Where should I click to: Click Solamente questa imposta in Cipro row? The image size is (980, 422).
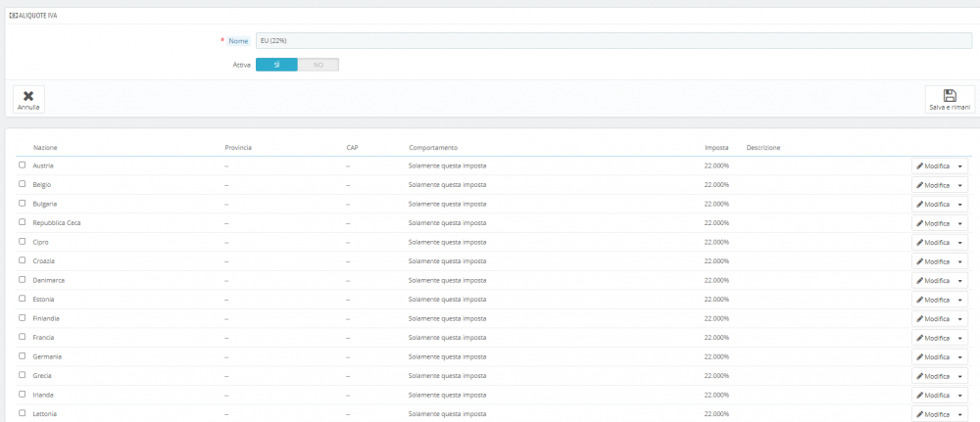(448, 242)
